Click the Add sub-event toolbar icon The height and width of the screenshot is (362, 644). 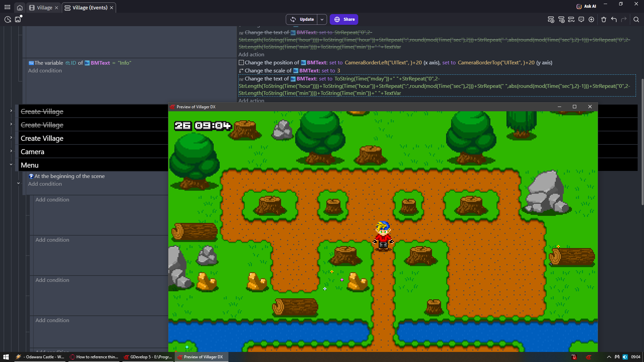(x=561, y=19)
